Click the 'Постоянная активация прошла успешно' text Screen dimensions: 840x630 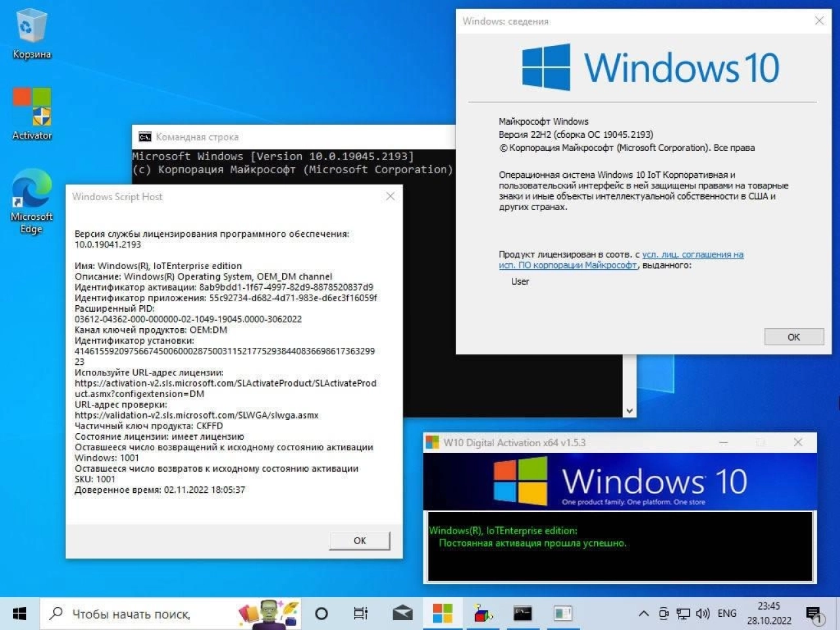click(x=532, y=543)
